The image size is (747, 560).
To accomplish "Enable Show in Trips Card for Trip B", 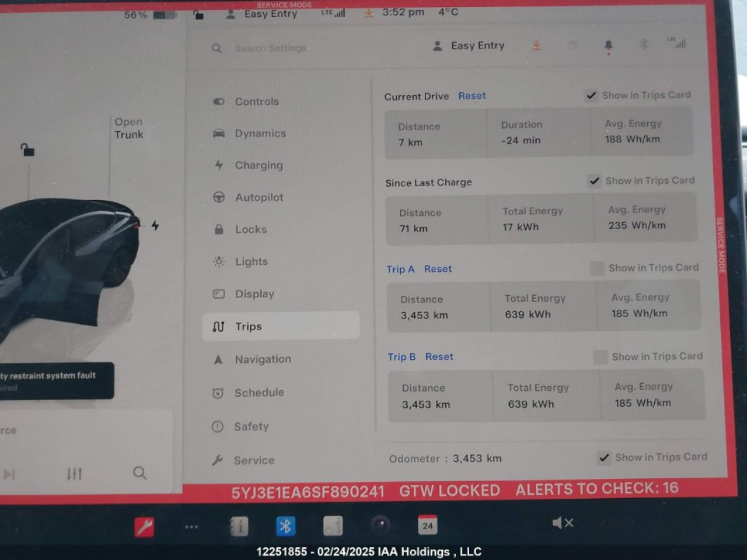I will point(600,356).
